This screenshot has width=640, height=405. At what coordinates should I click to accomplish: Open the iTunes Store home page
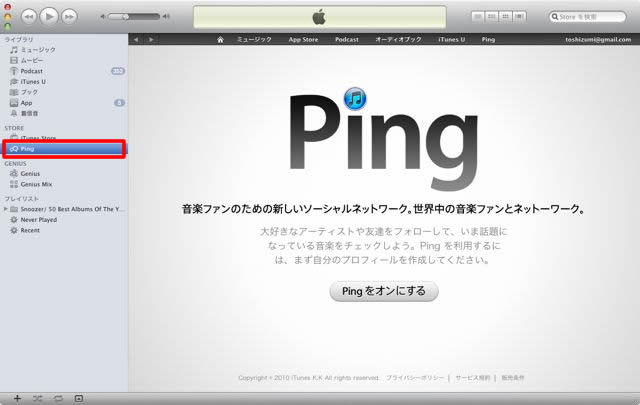tap(220, 40)
